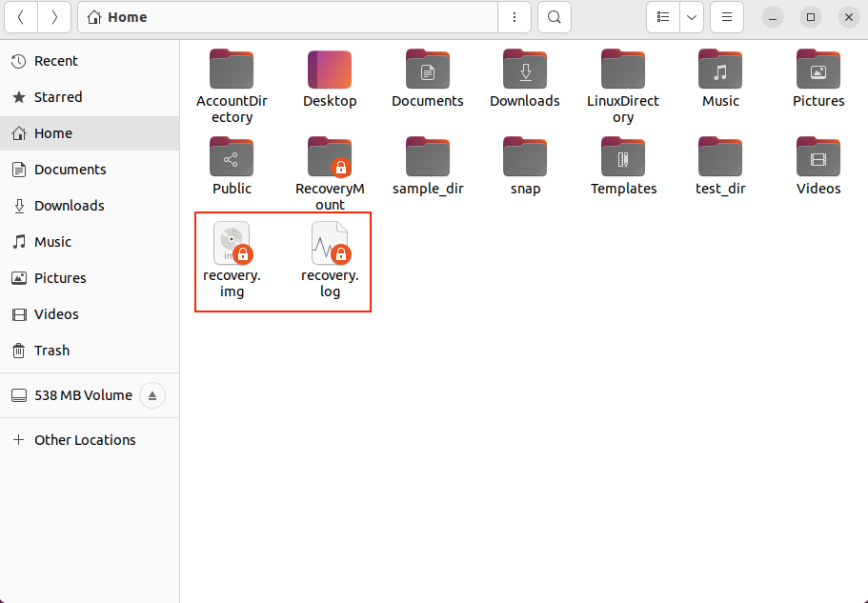
Task: Select the Public folder icon
Action: pyautogui.click(x=232, y=156)
